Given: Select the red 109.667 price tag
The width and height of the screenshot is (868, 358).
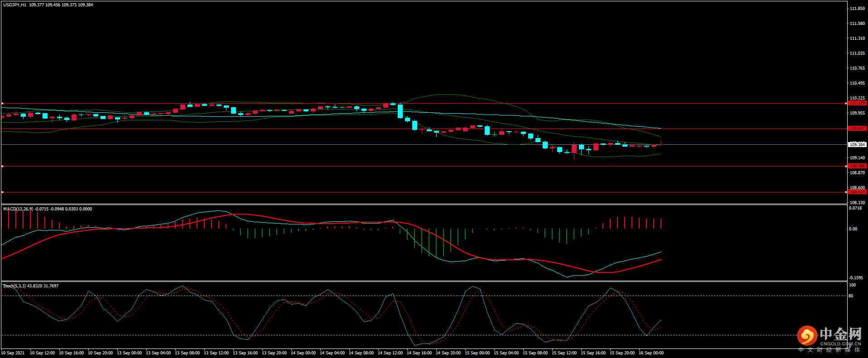Looking at the screenshot, I should tap(857, 129).
